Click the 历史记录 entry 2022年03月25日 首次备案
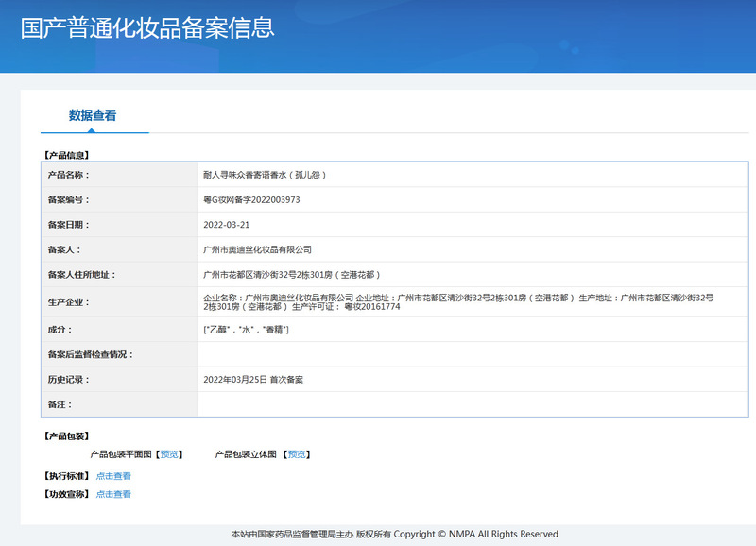The width and height of the screenshot is (756, 546). pyautogui.click(x=253, y=379)
